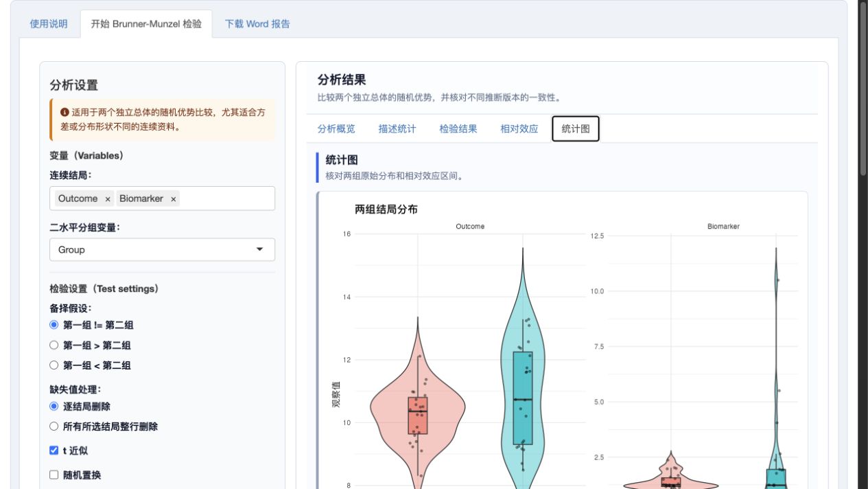Open the 下载 Word 报告 tab
This screenshot has width=868, height=489.
pos(257,23)
